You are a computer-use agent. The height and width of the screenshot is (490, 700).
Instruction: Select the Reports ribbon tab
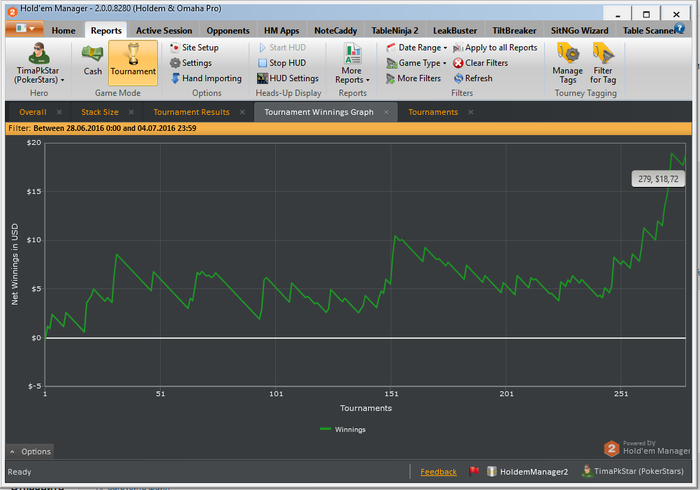click(x=106, y=30)
